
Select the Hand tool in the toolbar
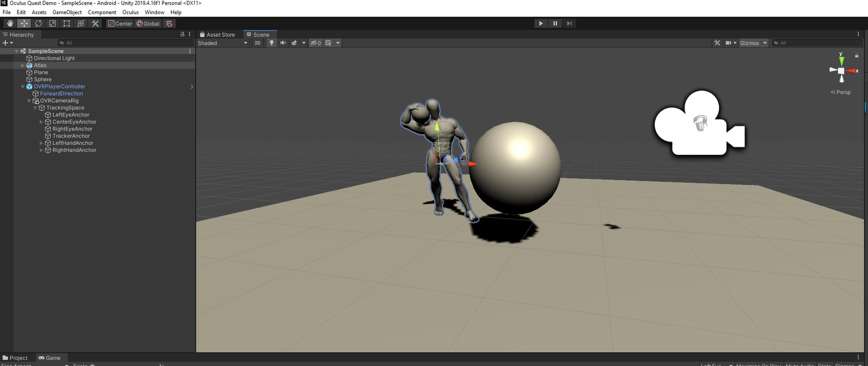coord(10,23)
